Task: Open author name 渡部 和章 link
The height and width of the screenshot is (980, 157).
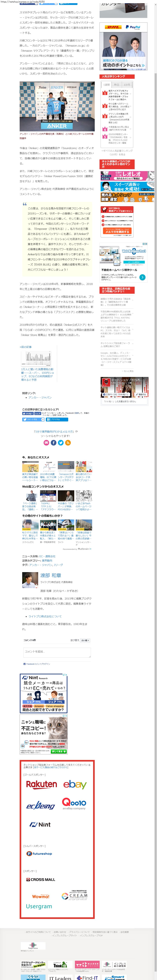Action: 51,575
